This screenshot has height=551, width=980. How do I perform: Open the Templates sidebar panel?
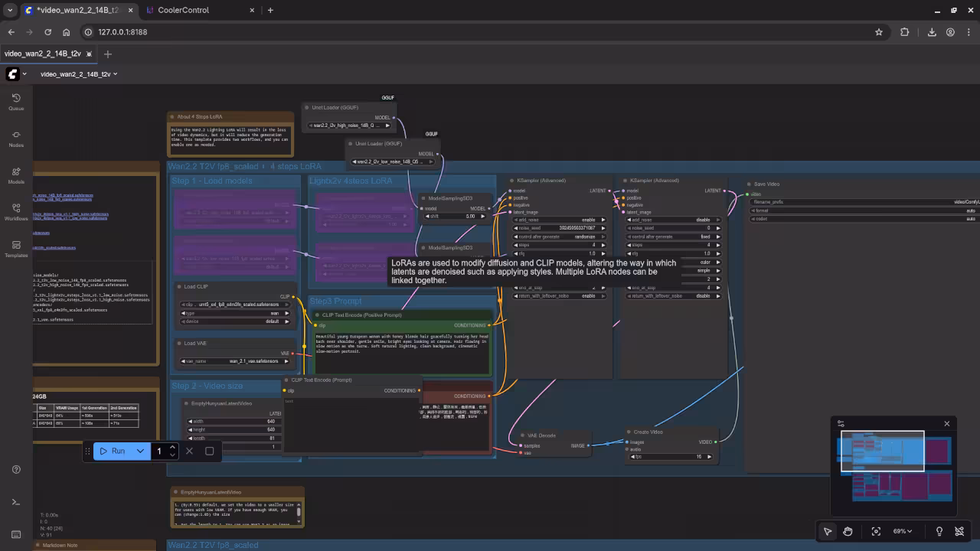pos(16,248)
